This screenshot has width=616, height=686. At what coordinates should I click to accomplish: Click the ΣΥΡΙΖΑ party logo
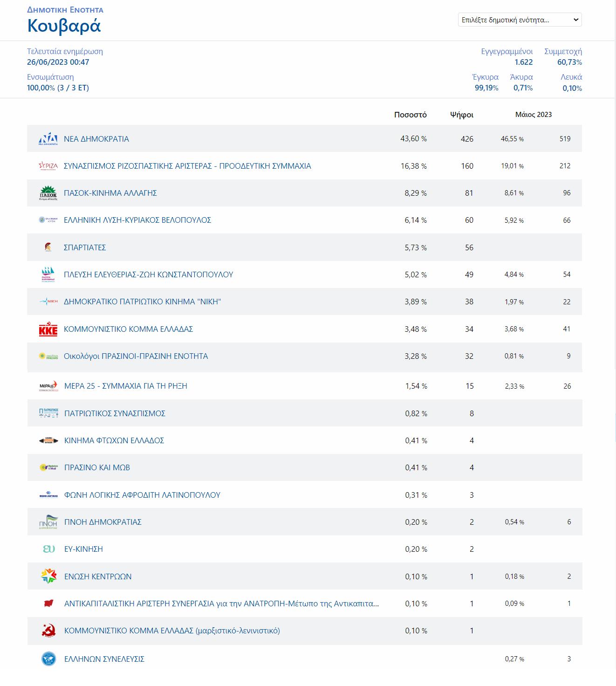point(48,166)
